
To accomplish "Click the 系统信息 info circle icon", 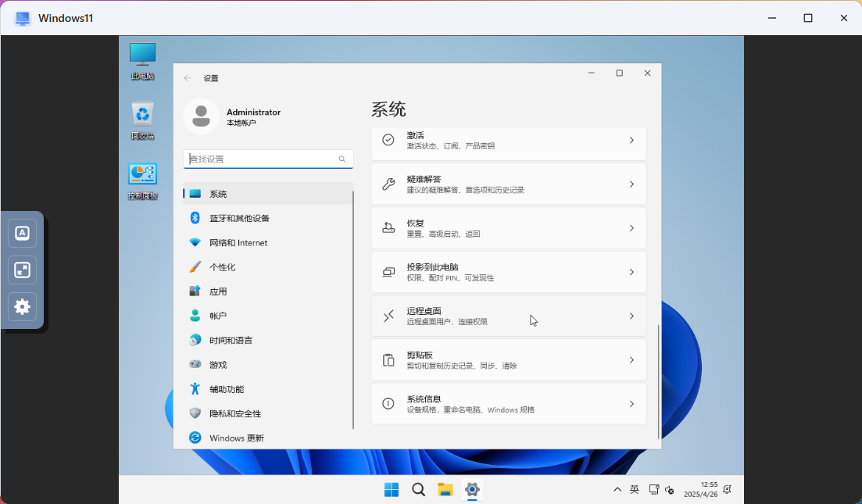I will click(x=388, y=404).
